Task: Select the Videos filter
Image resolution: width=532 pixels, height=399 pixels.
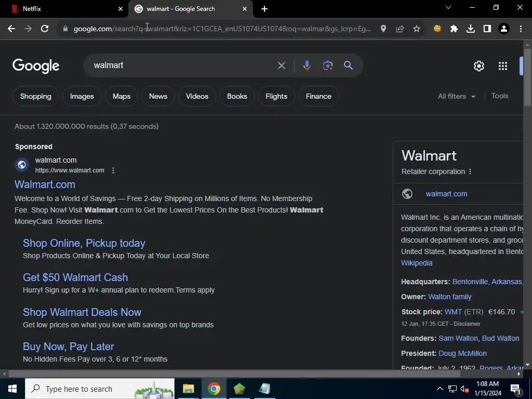Action: coord(197,96)
